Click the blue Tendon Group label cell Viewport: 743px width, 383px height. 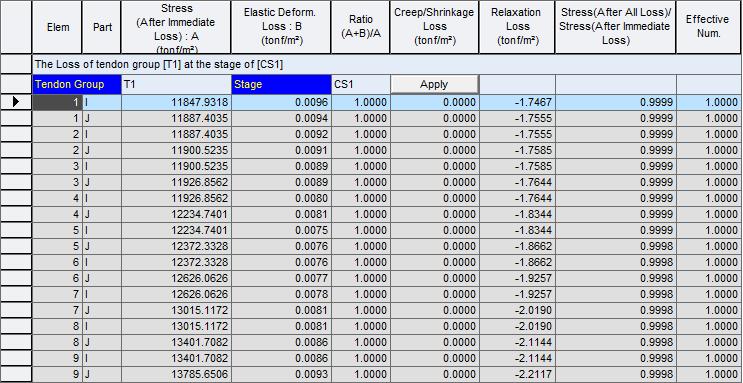coord(77,84)
